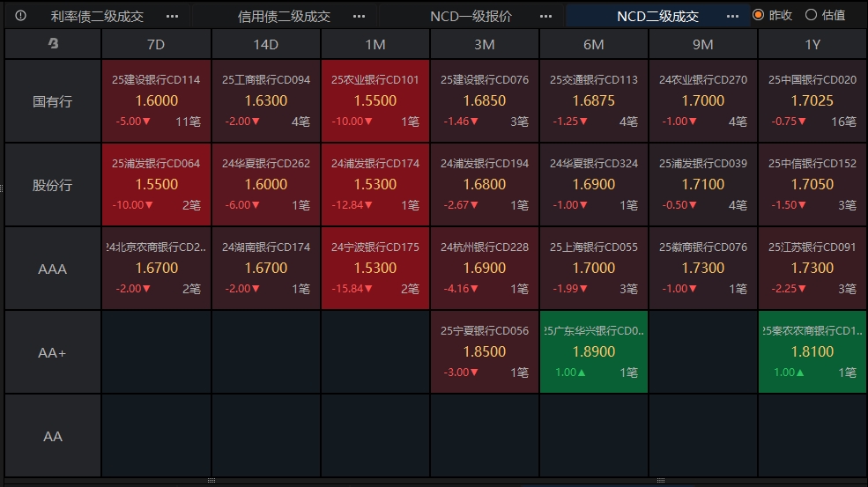Open the 25中国银行CD020 cell

[812, 101]
